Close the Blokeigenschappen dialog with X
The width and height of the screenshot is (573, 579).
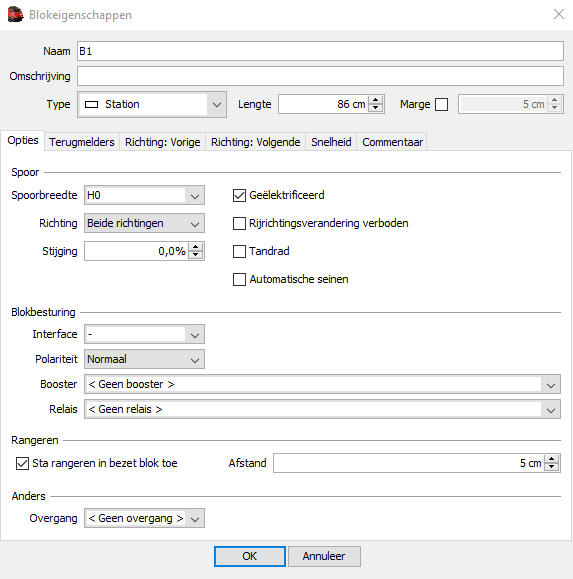tap(559, 14)
